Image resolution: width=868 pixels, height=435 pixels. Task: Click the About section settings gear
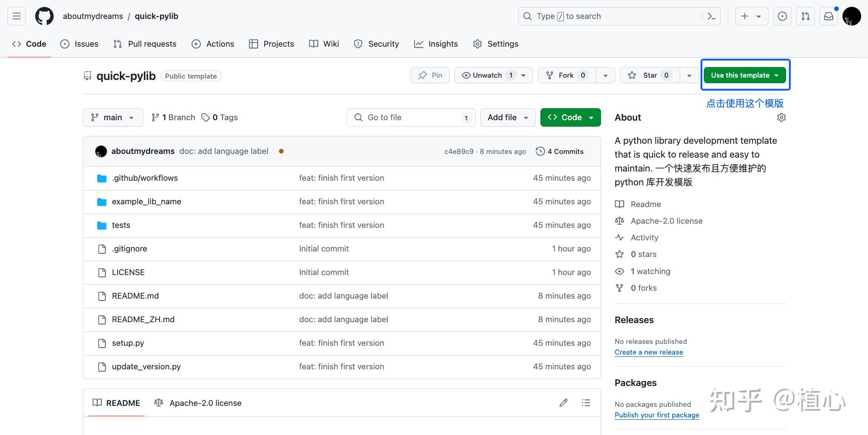tap(781, 117)
